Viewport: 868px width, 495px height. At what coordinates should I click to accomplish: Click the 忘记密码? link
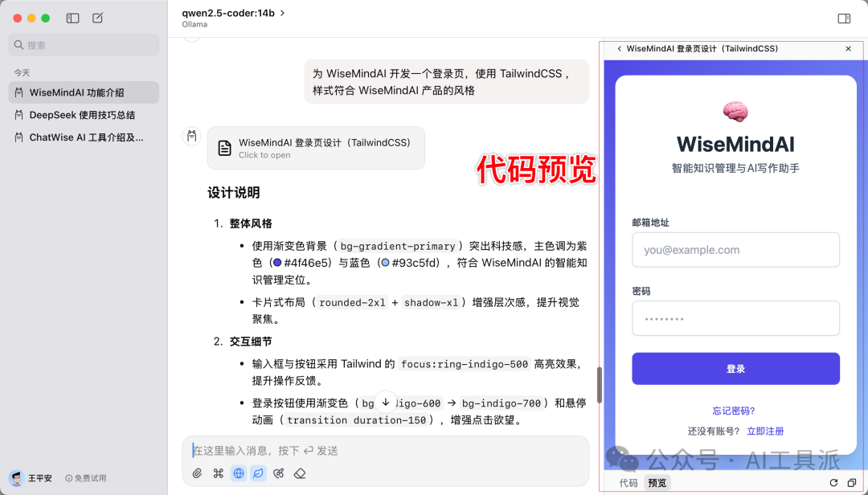click(x=734, y=411)
